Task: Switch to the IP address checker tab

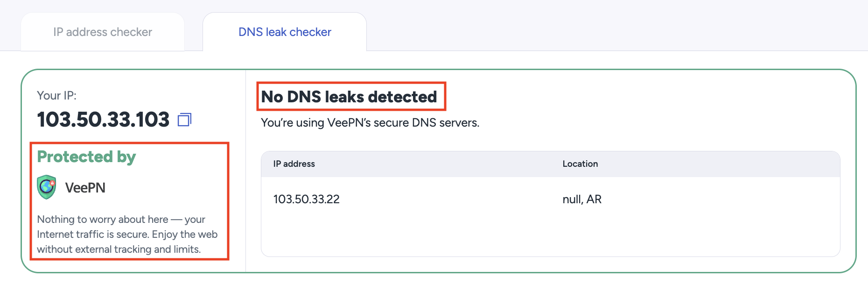Action: [x=102, y=32]
